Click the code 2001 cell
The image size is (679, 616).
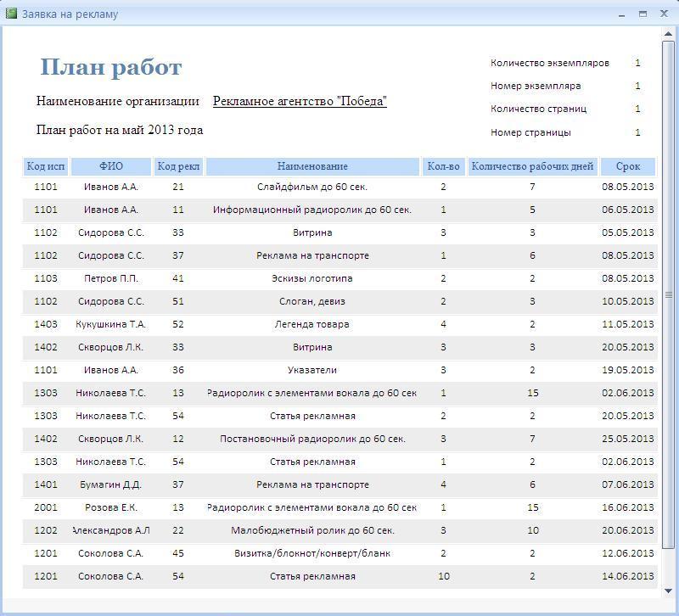pyautogui.click(x=46, y=507)
